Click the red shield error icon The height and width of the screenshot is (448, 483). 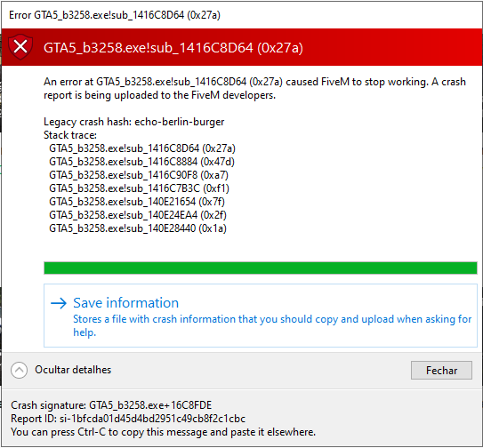[x=20, y=47]
